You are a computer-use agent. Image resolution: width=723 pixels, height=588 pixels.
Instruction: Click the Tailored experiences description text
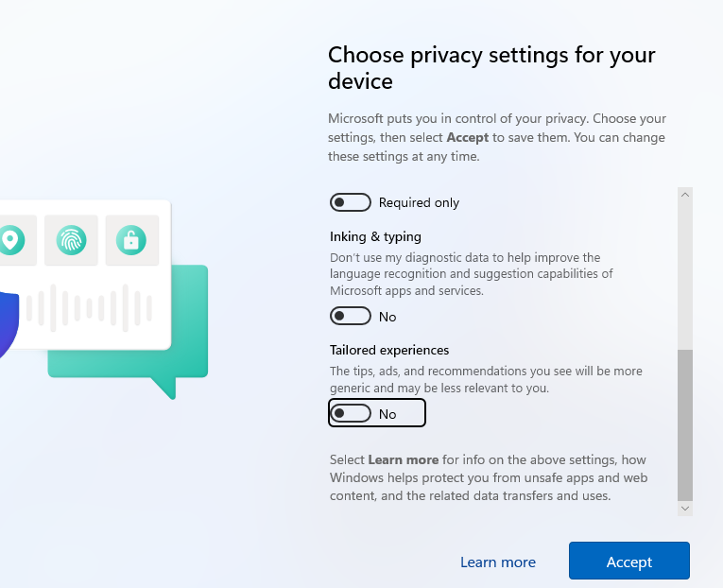486,380
